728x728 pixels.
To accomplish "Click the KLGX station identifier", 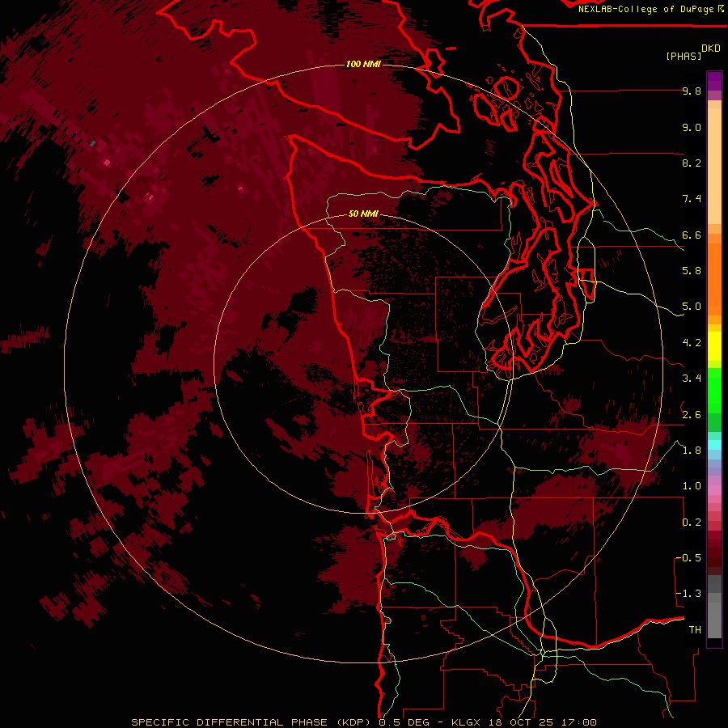I will (x=467, y=722).
